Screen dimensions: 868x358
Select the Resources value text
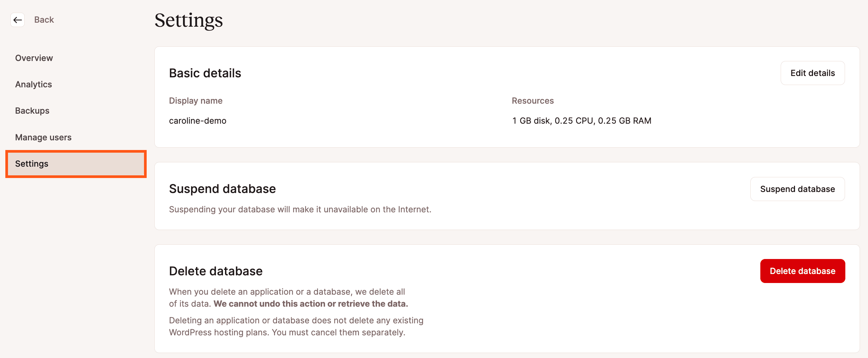581,120
